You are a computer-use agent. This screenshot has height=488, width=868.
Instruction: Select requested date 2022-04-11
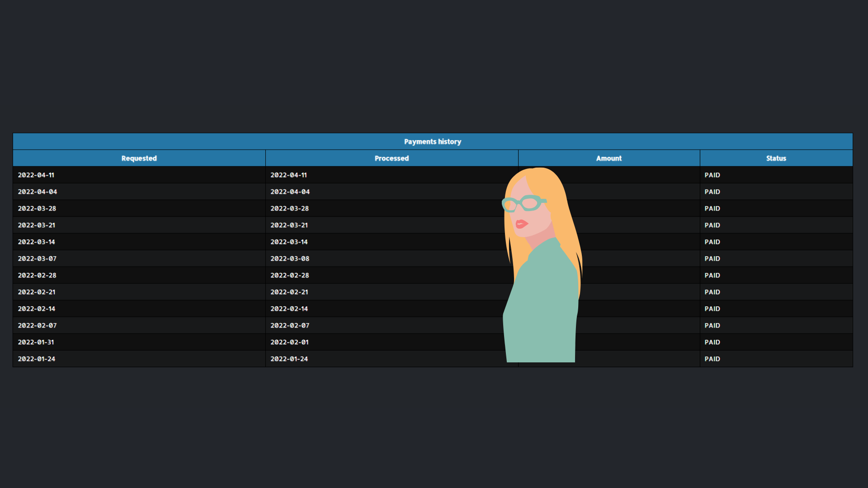pos(36,175)
